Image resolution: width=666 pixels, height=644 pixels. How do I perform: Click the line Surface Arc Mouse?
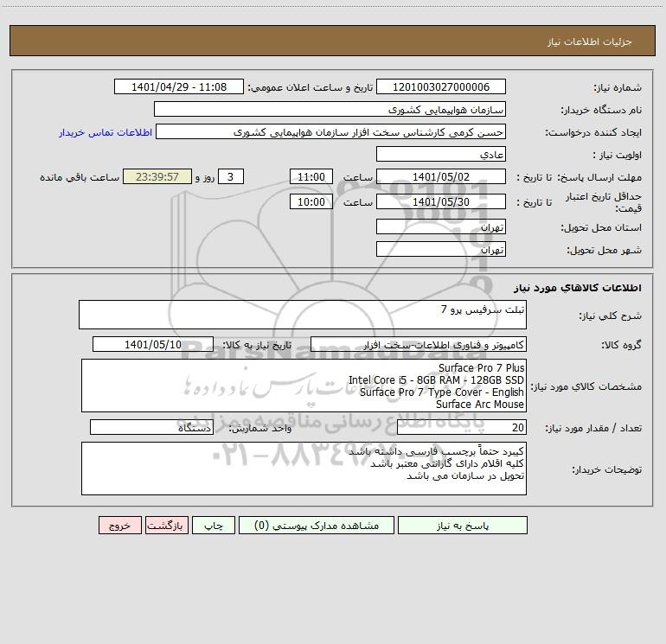coord(480,405)
